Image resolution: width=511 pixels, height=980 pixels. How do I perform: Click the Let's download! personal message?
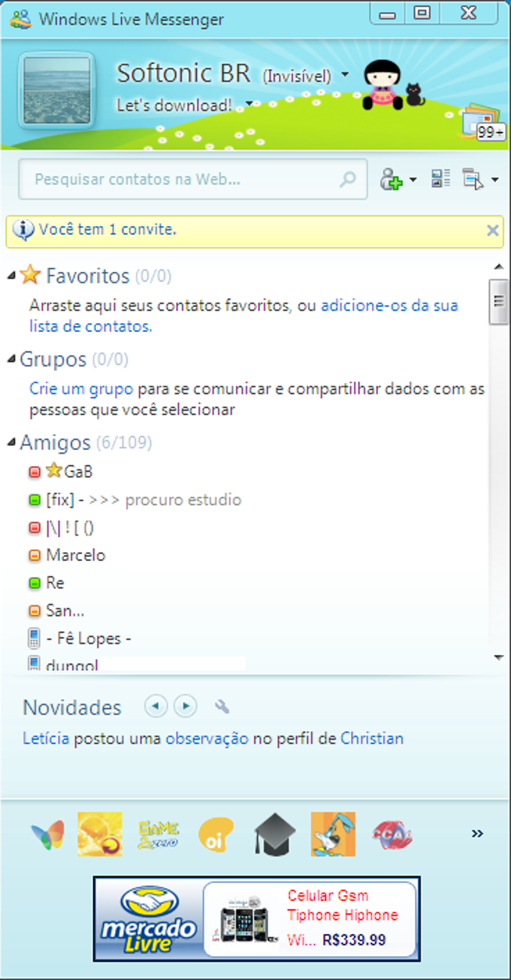pyautogui.click(x=174, y=106)
